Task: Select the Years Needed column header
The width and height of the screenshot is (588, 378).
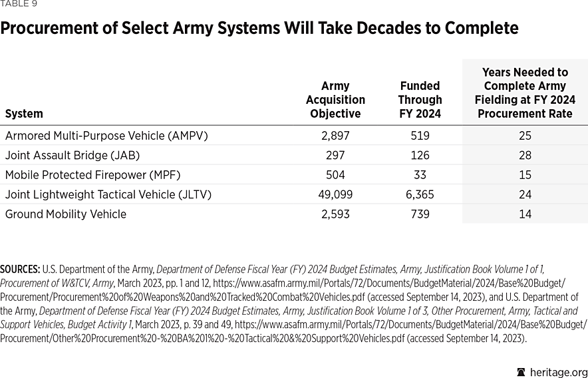Action: (525, 93)
